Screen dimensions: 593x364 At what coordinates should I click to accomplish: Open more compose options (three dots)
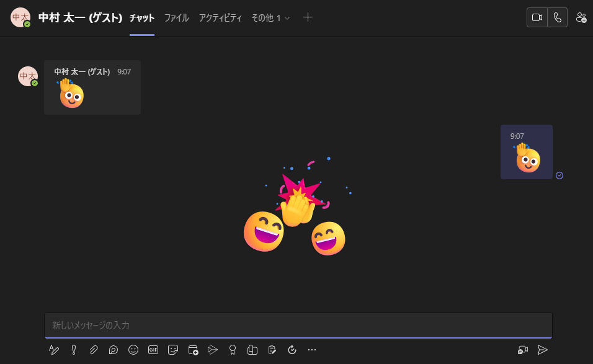pos(312,350)
